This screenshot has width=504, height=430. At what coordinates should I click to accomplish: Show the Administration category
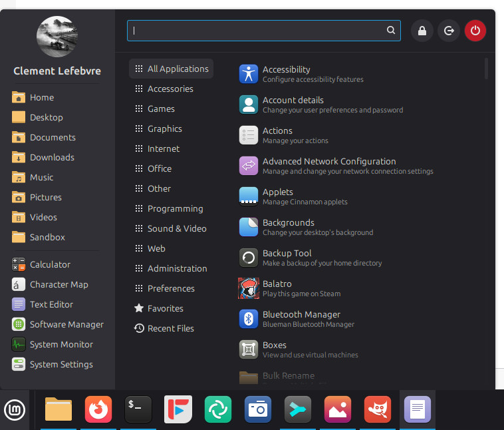[177, 268]
